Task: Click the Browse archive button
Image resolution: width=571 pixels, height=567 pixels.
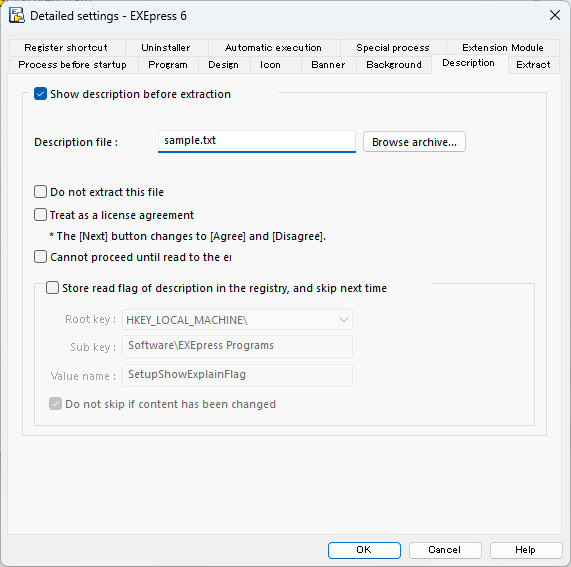Action: tap(414, 142)
